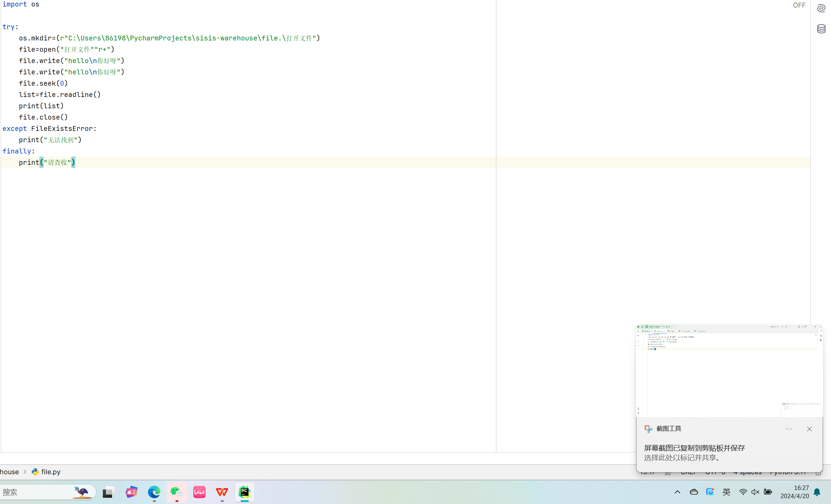Screen dimensions: 831x504
Task: Toggle the muted volume icon
Action: [x=755, y=492]
